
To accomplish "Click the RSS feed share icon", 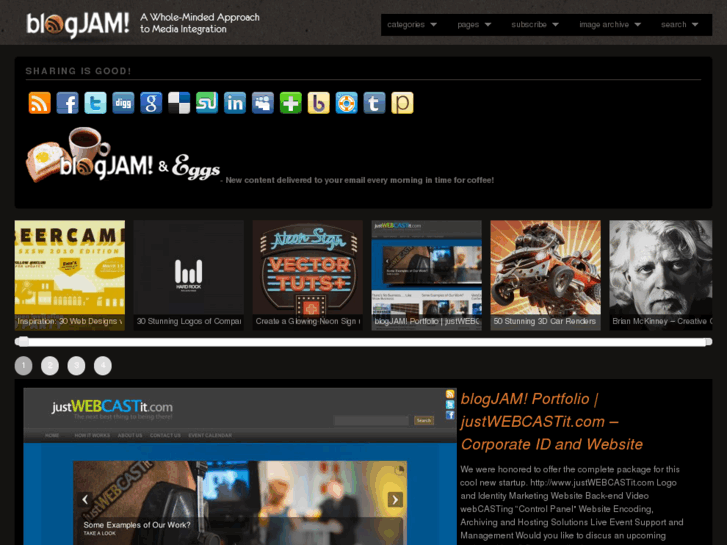I will [39, 103].
